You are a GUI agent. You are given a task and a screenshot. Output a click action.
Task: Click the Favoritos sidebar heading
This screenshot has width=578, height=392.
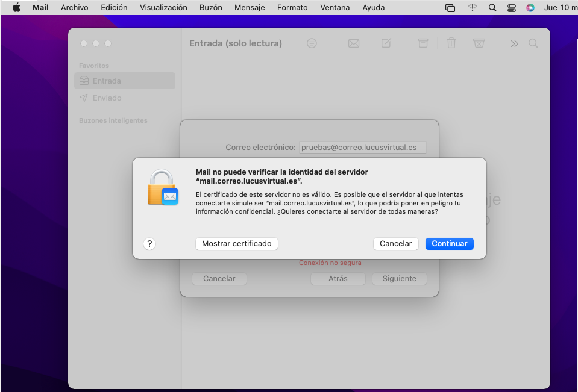pos(94,66)
